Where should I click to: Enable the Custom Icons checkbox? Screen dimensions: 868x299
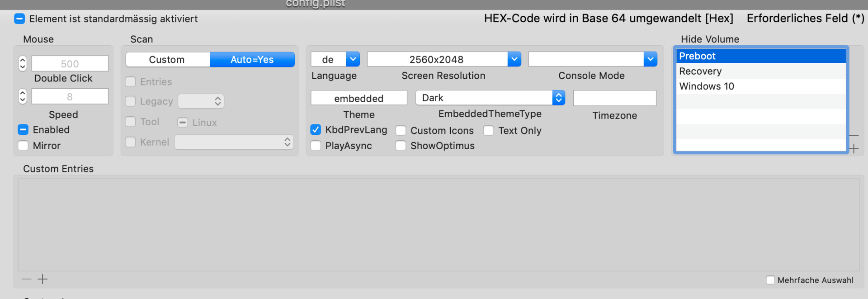point(401,131)
